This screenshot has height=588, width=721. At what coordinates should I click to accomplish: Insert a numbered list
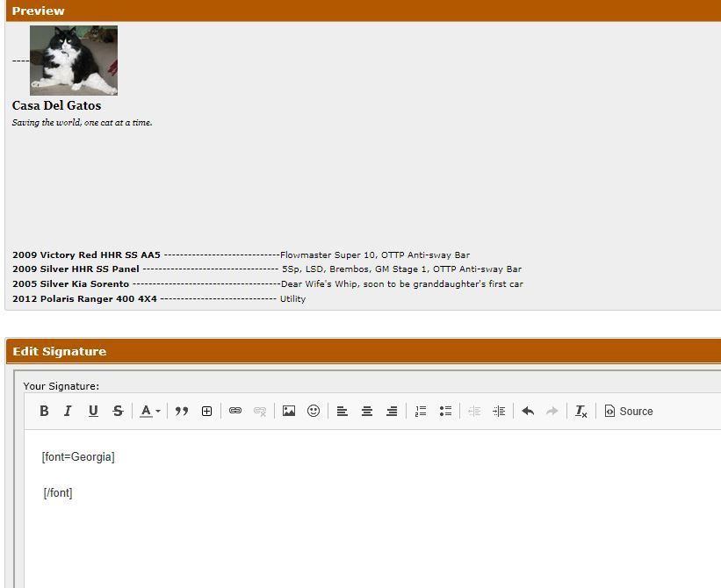tap(421, 411)
